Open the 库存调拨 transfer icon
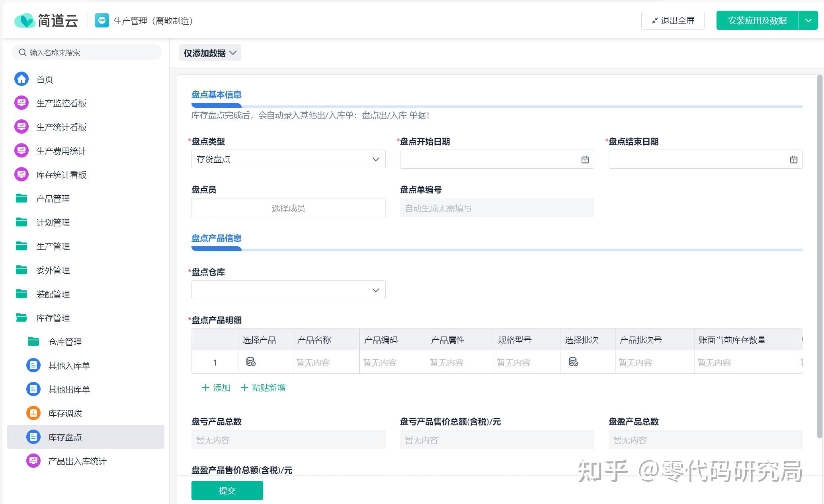Viewport: 824px width, 504px height. pos(33,413)
